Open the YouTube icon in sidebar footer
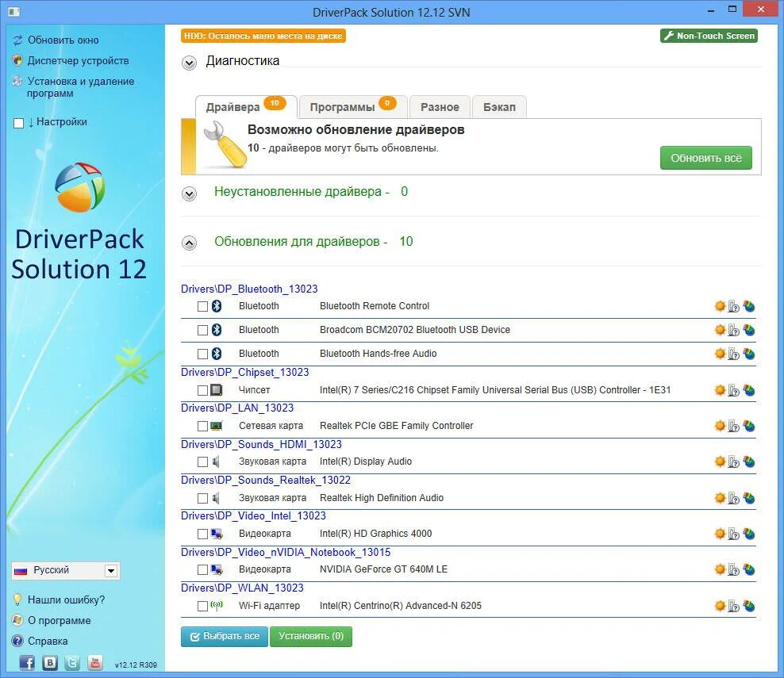Viewport: 784px width, 678px height. pos(95,662)
